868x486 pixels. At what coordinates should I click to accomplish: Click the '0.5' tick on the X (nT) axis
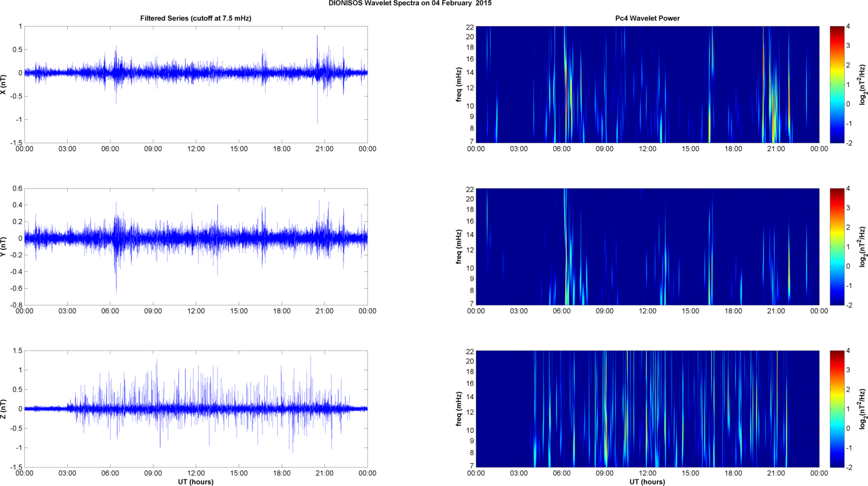[x=17, y=50]
